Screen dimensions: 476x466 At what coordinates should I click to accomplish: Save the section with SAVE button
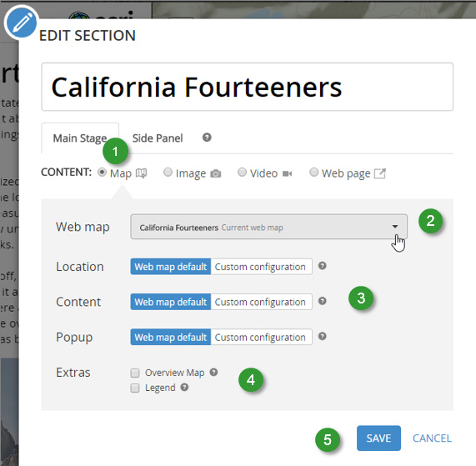tap(378, 438)
